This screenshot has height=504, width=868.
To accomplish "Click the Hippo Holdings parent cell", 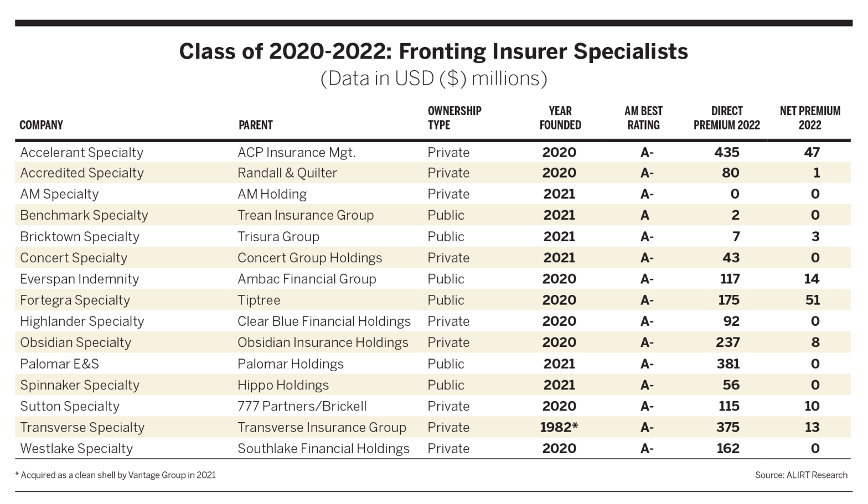I will pyautogui.click(x=283, y=385).
